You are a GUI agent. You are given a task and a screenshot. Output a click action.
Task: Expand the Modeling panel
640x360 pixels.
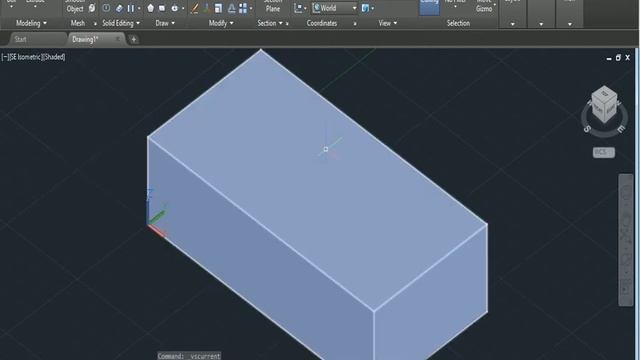tap(31, 23)
